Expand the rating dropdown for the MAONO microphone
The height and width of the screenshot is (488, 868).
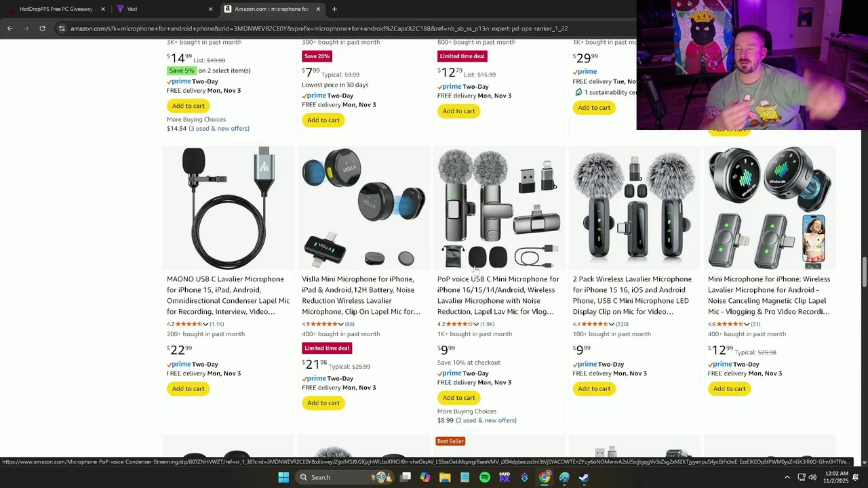click(205, 324)
